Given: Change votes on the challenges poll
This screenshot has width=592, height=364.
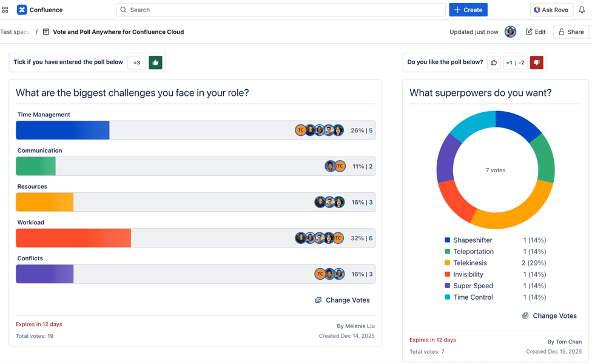Looking at the screenshot, I should [x=342, y=300].
